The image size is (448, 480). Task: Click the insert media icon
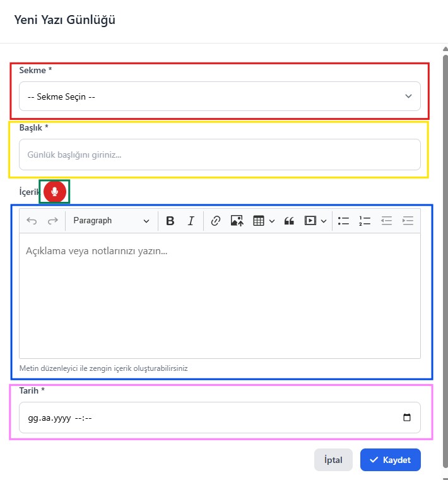[315, 221]
